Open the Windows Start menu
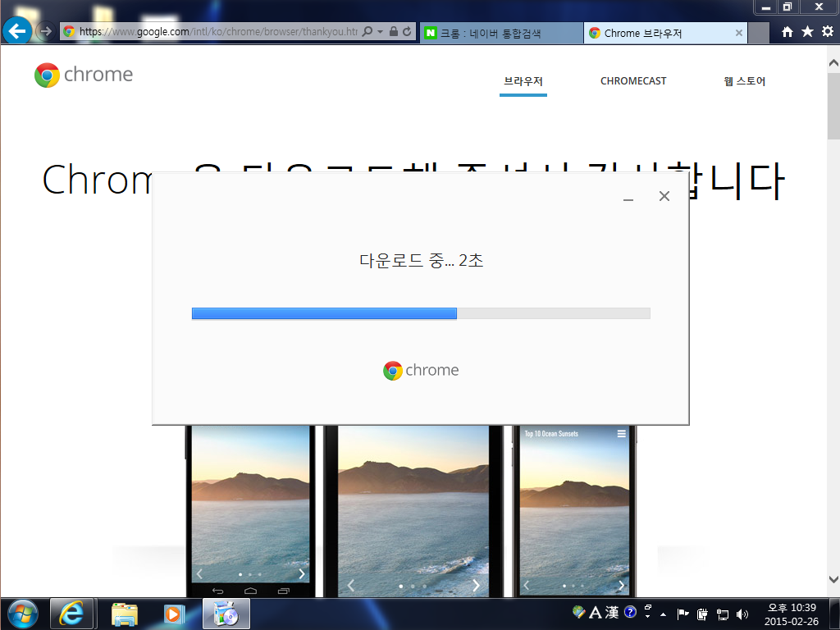840x630 pixels. 22,614
